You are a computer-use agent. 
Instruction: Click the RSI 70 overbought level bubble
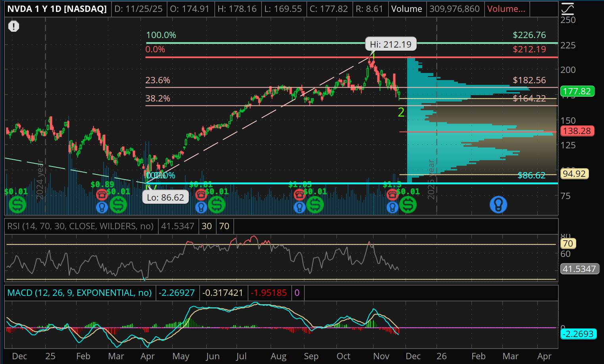pos(567,243)
